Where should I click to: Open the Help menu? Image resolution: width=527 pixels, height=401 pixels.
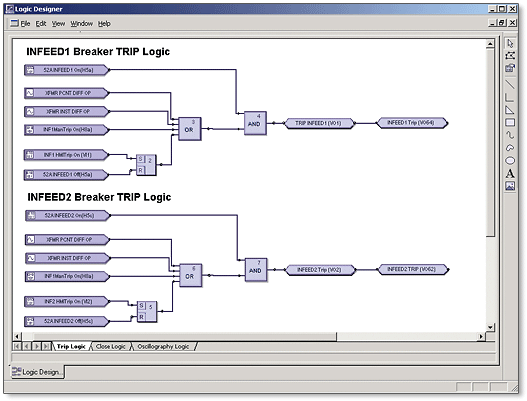(x=104, y=24)
